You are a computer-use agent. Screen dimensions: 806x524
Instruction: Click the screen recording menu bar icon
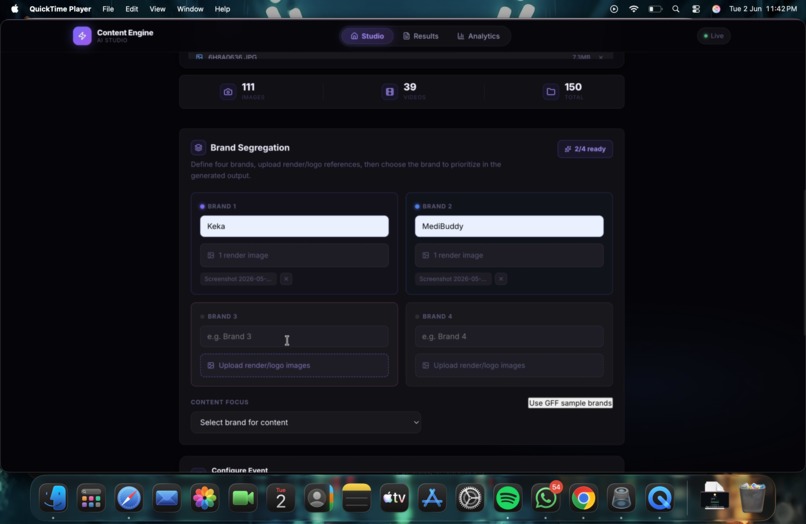614,9
